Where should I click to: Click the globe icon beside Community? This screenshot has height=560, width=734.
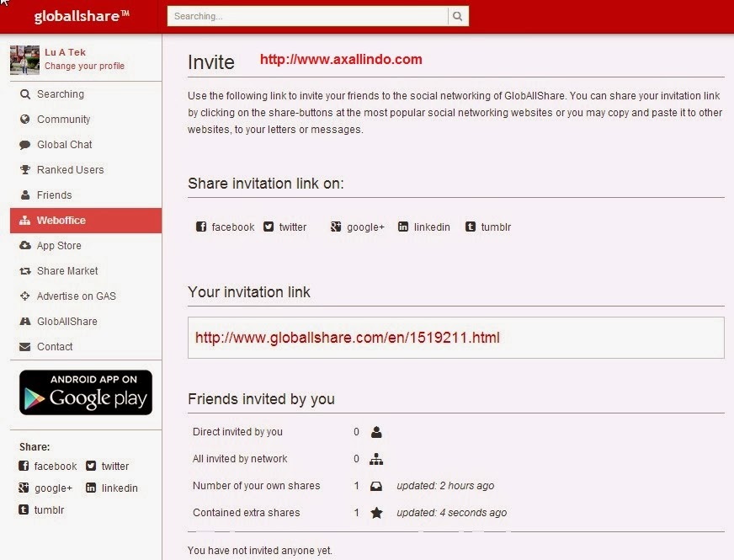[24, 120]
